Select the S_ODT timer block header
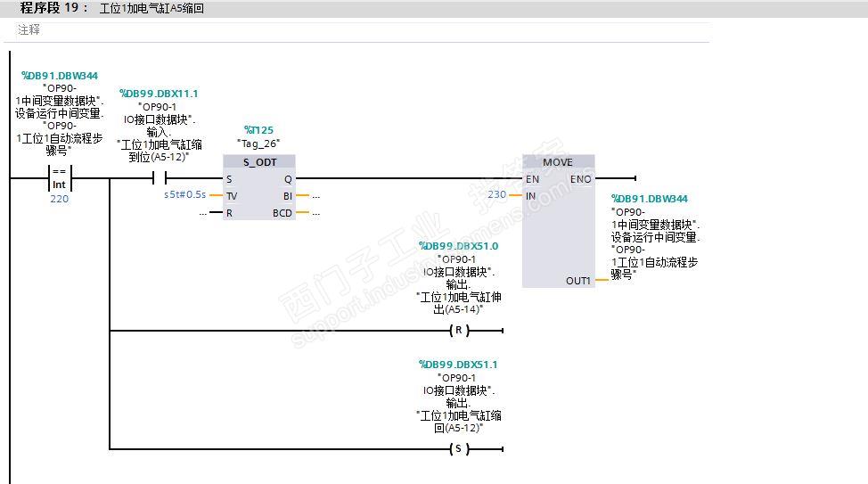The width and height of the screenshot is (868, 484). pos(259,161)
